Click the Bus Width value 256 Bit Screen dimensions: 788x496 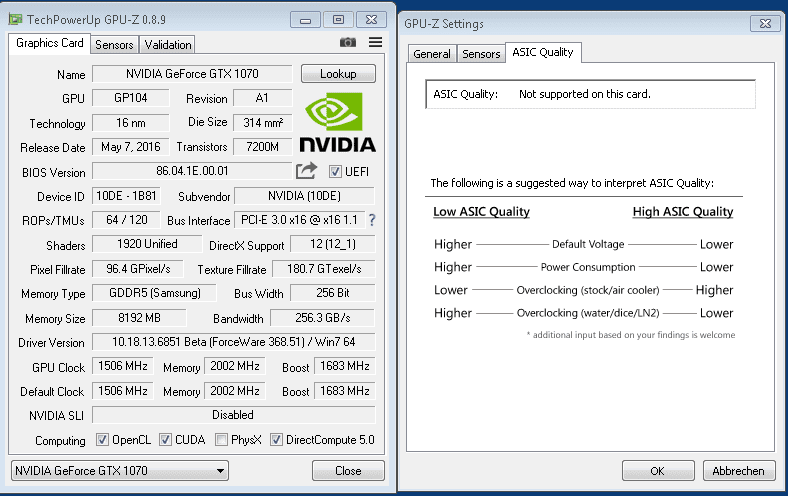[x=333, y=293]
